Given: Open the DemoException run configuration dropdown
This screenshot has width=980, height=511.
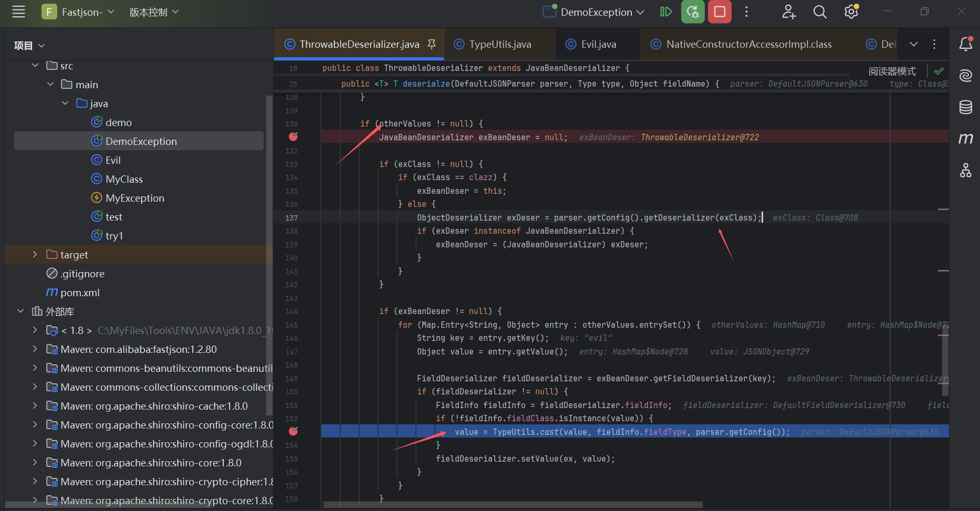Looking at the screenshot, I should 593,12.
